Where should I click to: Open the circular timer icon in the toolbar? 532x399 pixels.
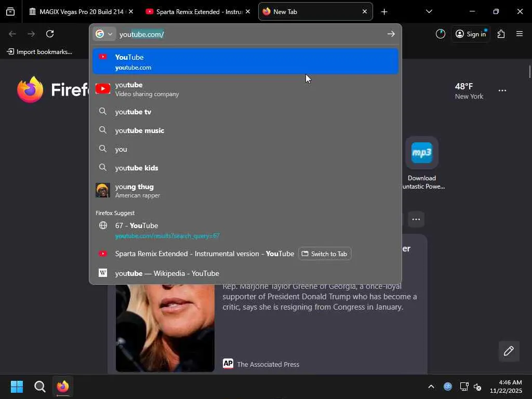[441, 34]
